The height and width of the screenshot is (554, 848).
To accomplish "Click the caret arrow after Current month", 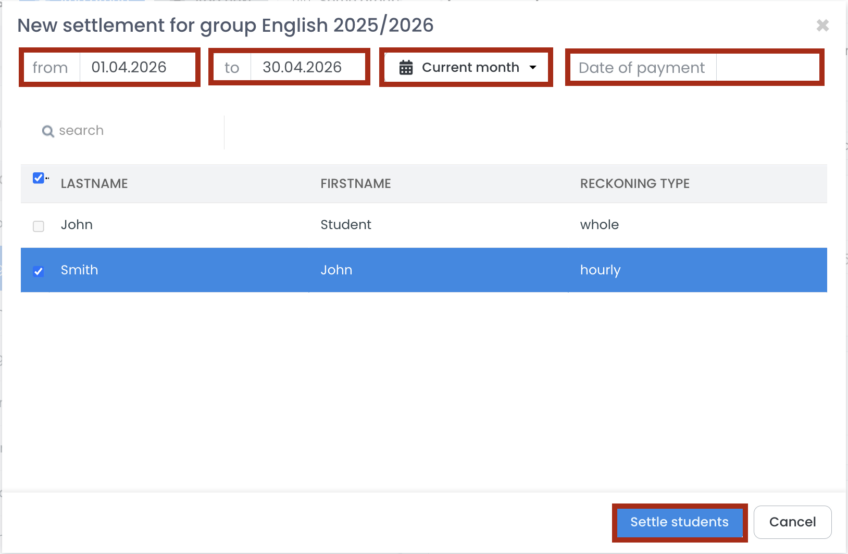I will click(533, 68).
